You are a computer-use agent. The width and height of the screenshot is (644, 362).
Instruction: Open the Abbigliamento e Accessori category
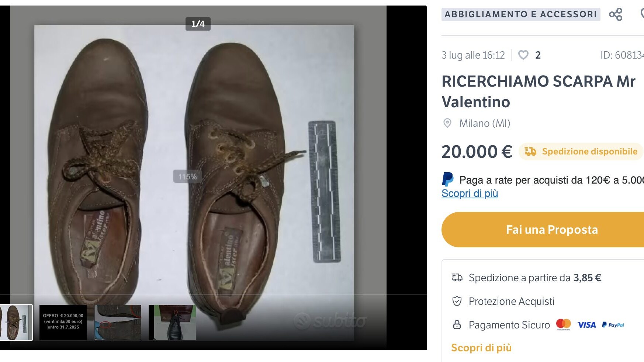(520, 14)
